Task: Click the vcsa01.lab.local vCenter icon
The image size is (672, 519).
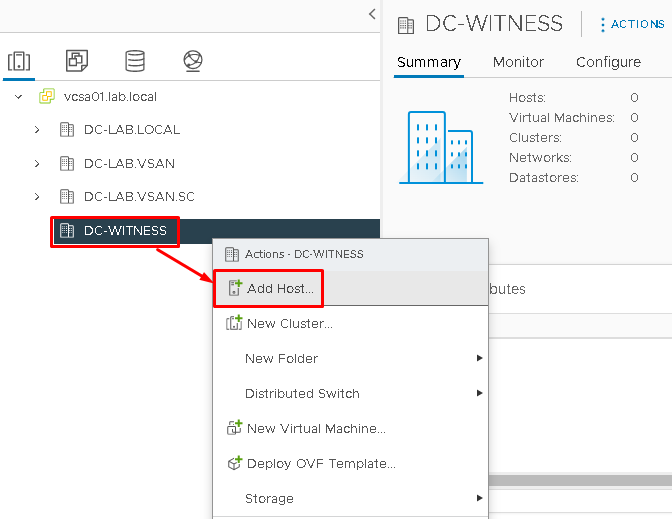Action: (x=46, y=97)
